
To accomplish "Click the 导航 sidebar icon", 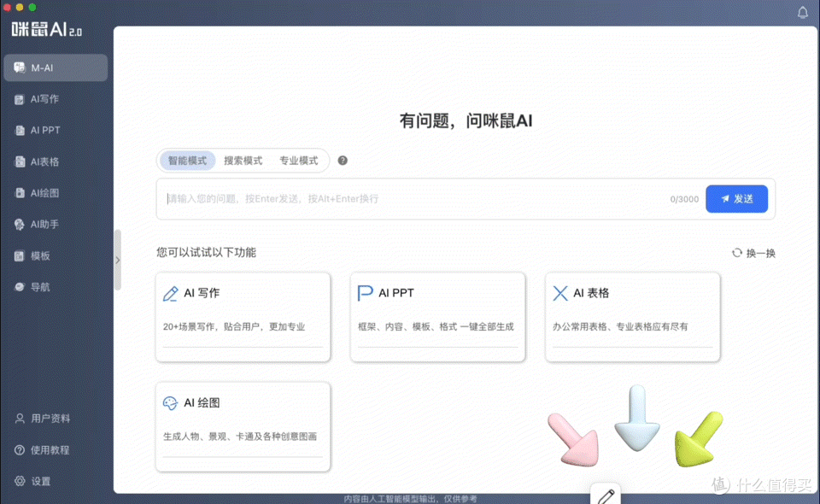I will (20, 286).
